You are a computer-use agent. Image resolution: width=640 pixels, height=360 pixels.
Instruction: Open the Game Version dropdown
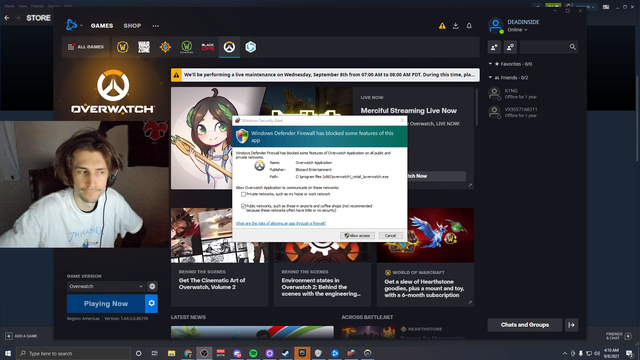point(106,286)
